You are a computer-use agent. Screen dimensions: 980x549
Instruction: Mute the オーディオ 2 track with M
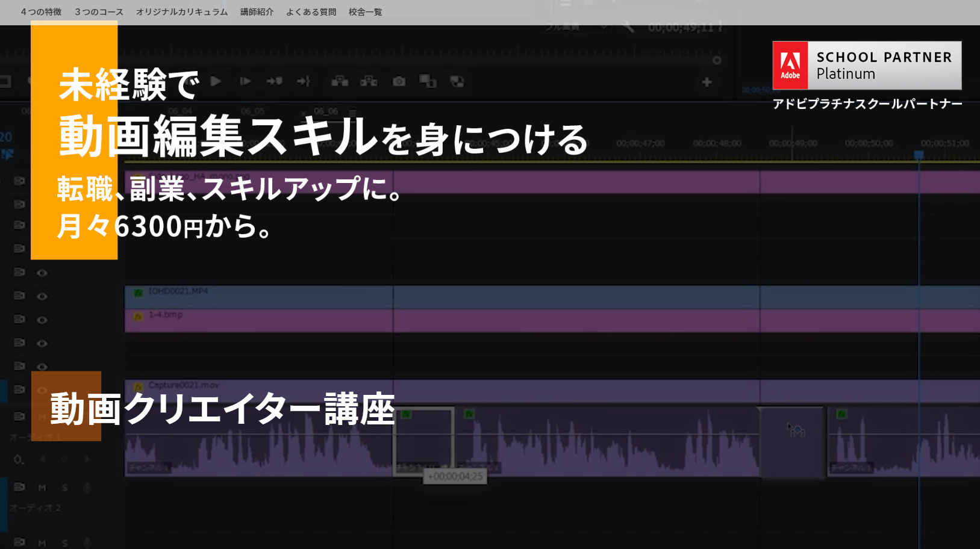(x=42, y=488)
